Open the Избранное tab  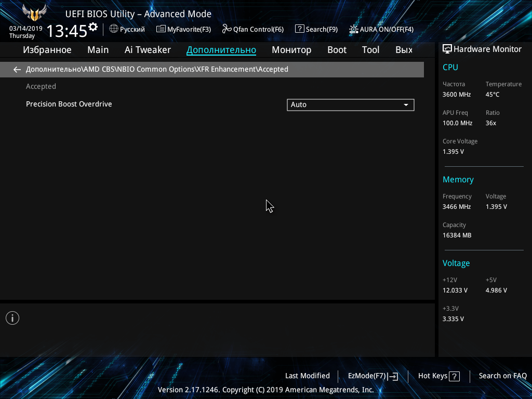click(47, 50)
